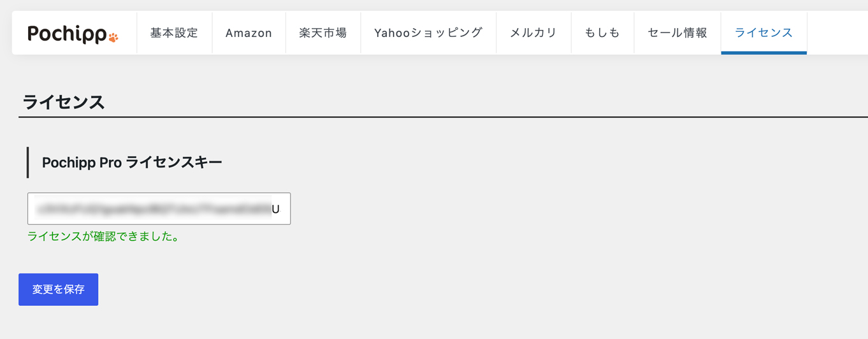Go to the Yahooショッピング tab
Screen dimensions: 868x339
[428, 32]
